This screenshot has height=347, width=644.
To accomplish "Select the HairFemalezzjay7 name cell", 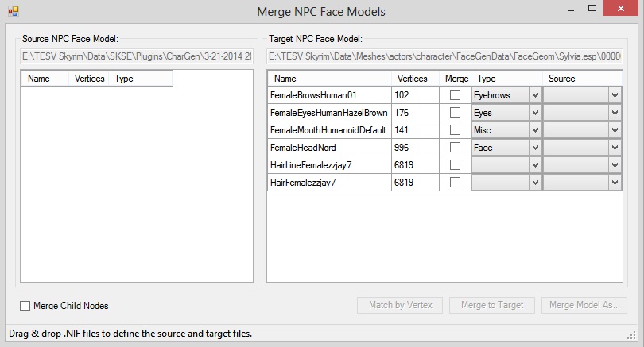I will [329, 182].
